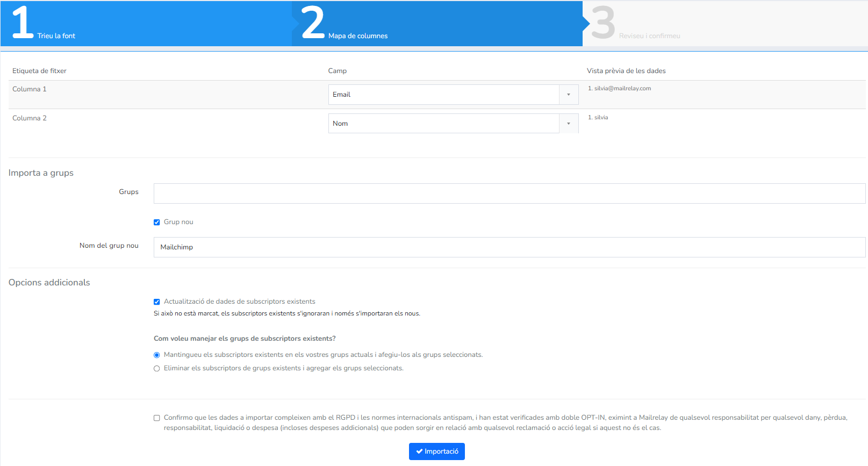Image resolution: width=868 pixels, height=466 pixels.
Task: Click the Vista prèvia de les dades header
Action: [626, 71]
